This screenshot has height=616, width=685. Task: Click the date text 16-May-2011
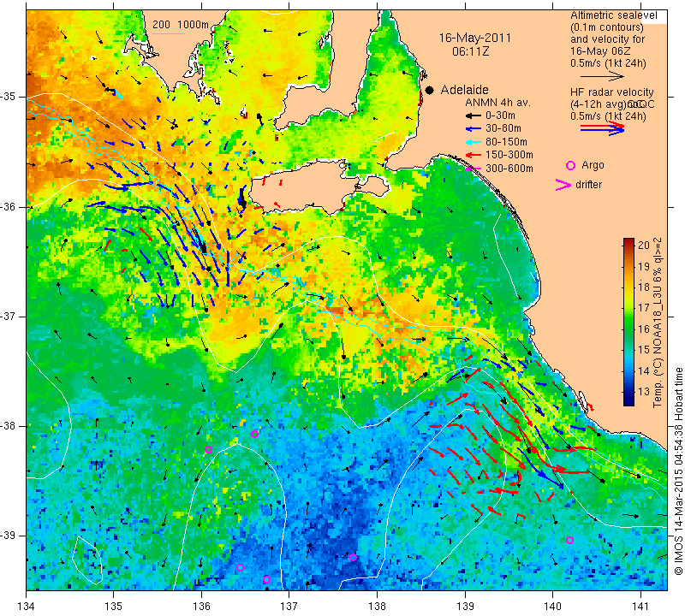click(x=475, y=38)
